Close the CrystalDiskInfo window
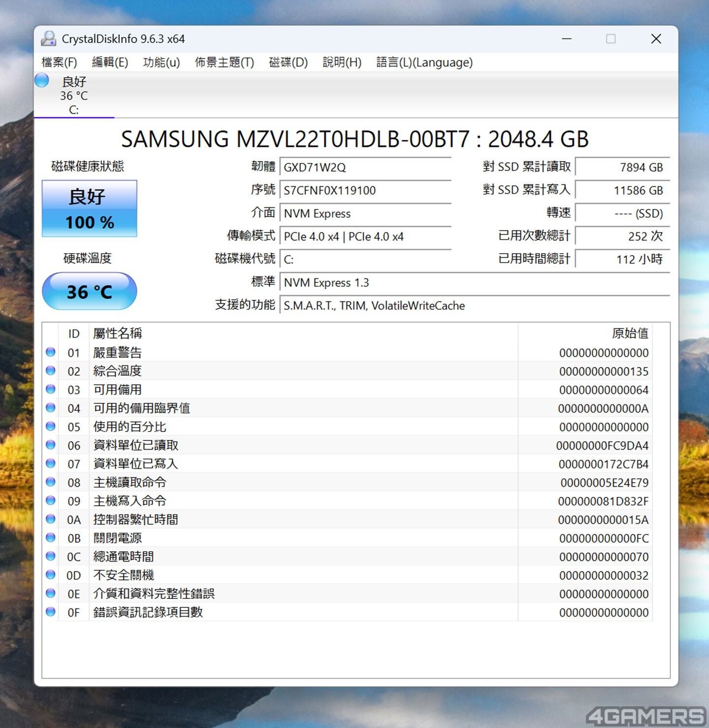This screenshot has width=709, height=728. tap(656, 39)
